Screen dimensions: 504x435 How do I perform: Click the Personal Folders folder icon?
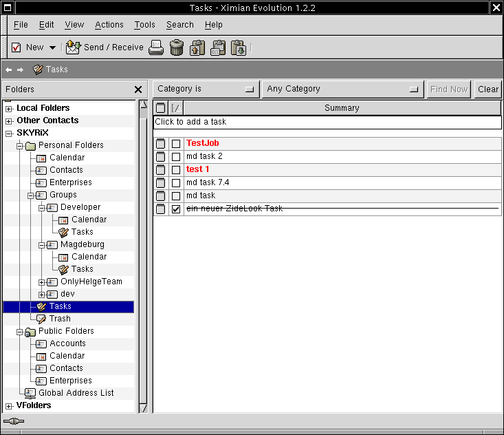point(30,146)
